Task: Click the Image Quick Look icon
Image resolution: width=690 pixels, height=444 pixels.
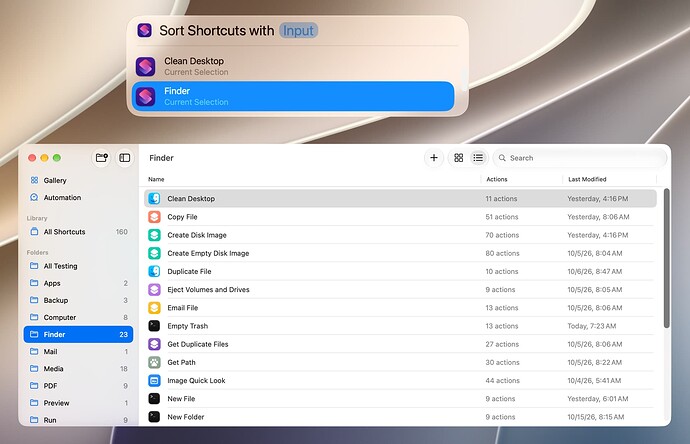Action: 154,381
